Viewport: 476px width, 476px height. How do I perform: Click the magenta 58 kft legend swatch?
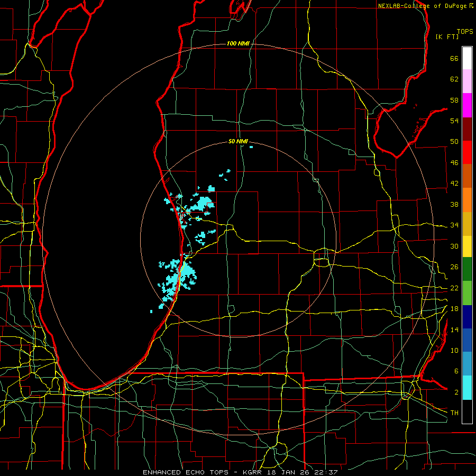(467, 105)
